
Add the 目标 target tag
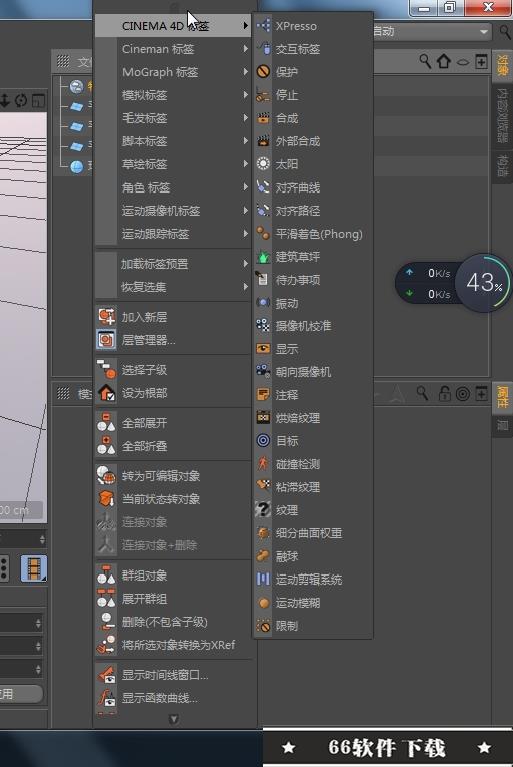[312, 441]
